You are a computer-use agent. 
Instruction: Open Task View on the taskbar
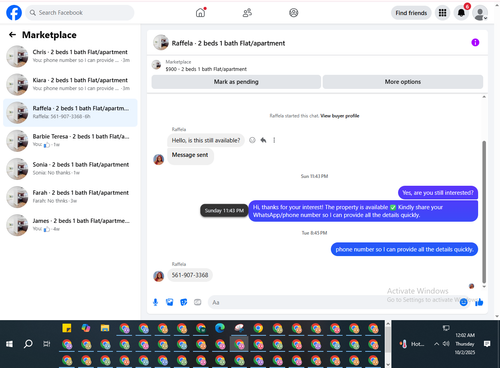click(47, 344)
